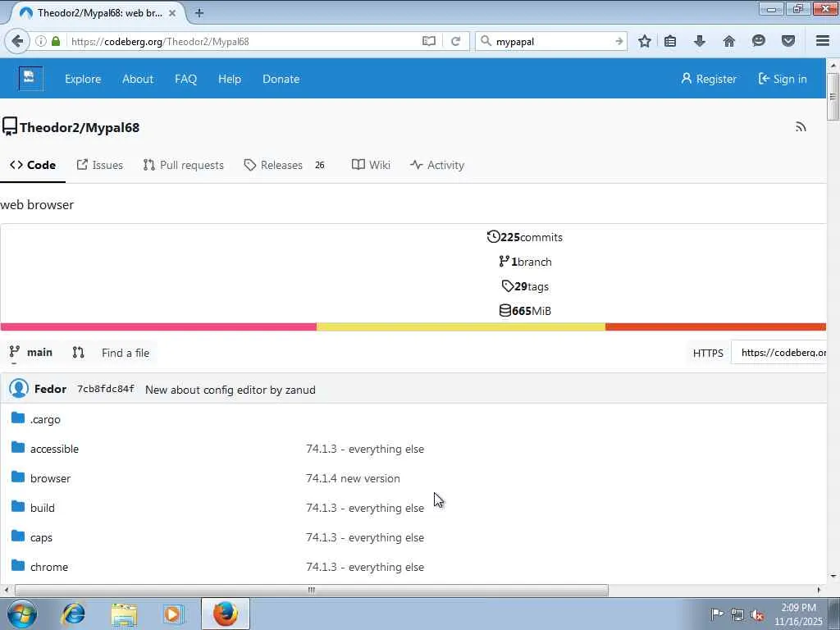The image size is (840, 630).
Task: Click Find a file button
Action: (126, 353)
